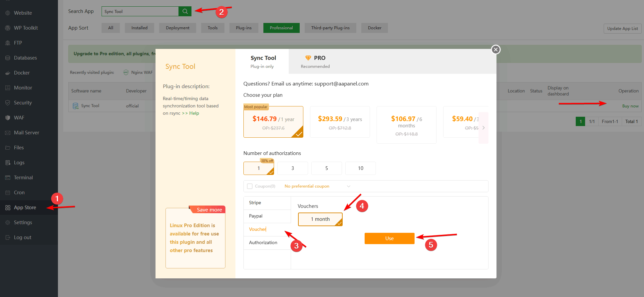Click the Save more promo card

click(x=195, y=238)
